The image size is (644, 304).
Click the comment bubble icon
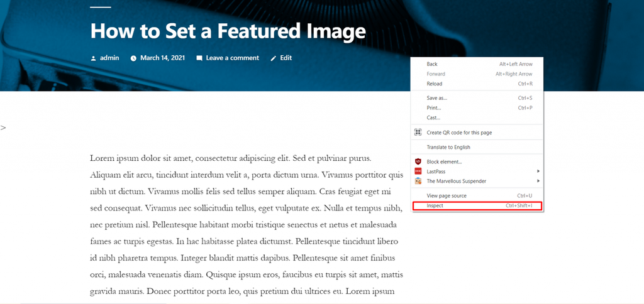pyautogui.click(x=199, y=58)
